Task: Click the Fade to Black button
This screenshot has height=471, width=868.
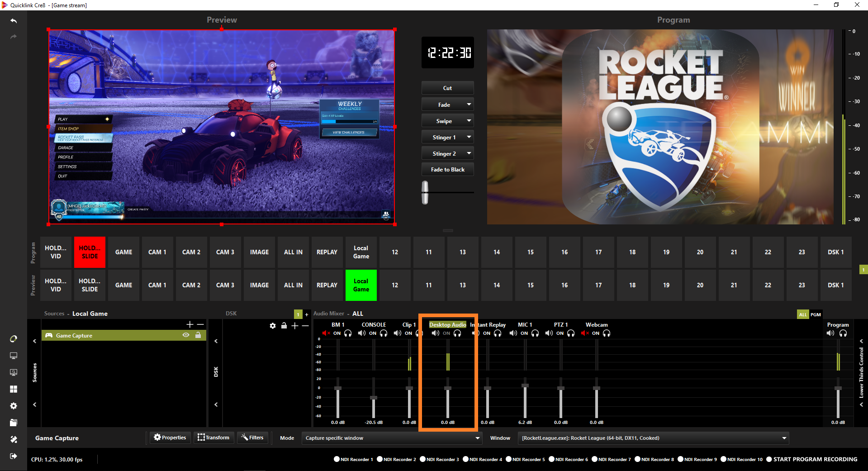Action: pyautogui.click(x=448, y=170)
